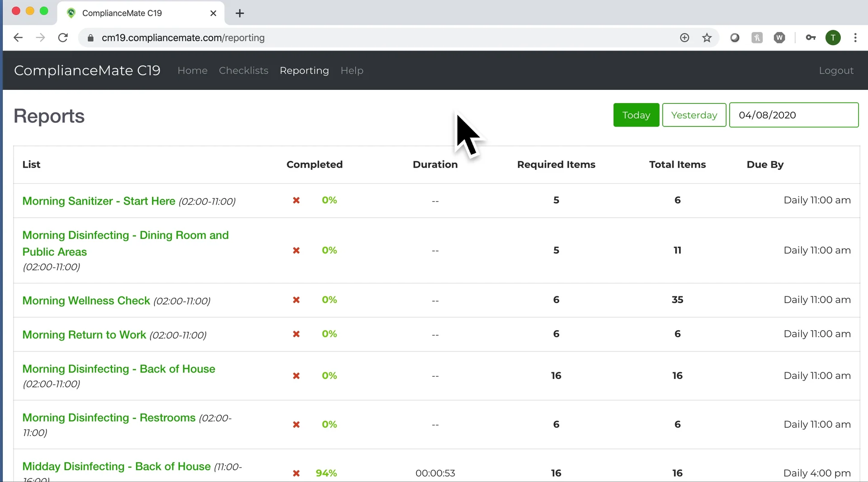The width and height of the screenshot is (868, 482).
Task: Open the Help menu item
Action: [352, 70]
